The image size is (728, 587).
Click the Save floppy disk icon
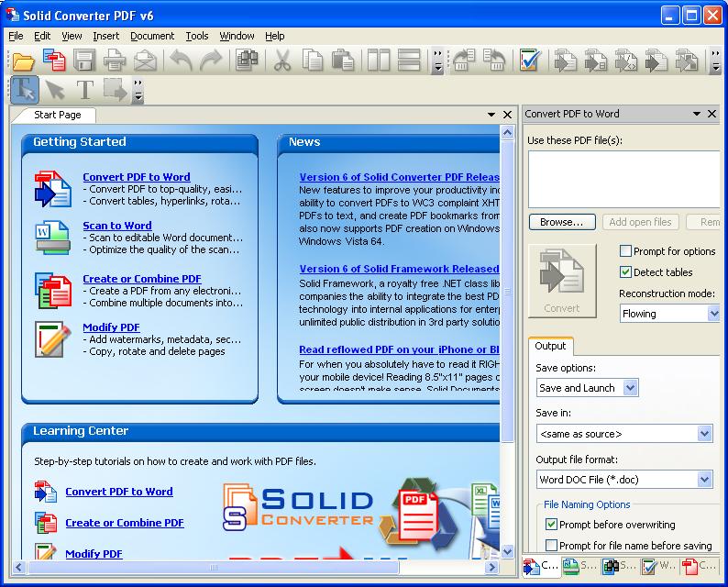[x=84, y=61]
